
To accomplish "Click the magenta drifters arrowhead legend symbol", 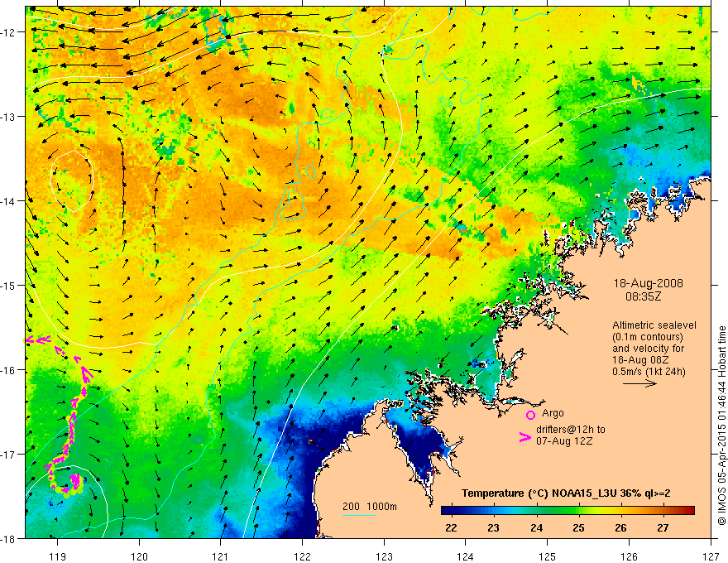I will (x=524, y=437).
